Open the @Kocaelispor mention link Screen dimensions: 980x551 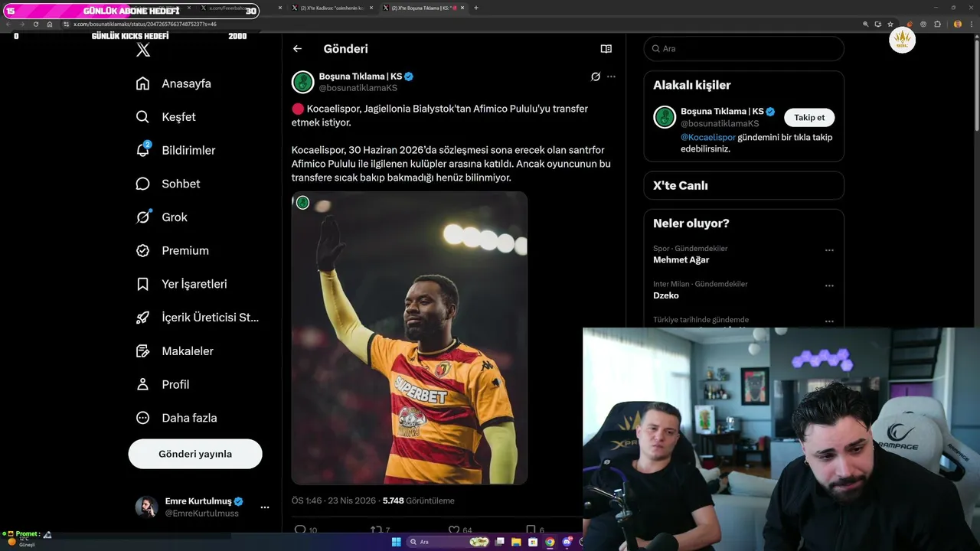(x=708, y=137)
